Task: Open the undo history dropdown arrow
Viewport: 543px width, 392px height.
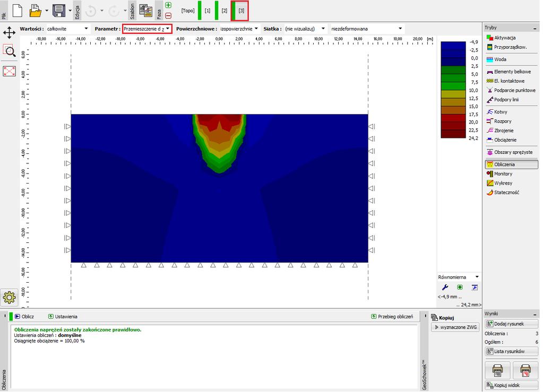Action: click(x=102, y=11)
